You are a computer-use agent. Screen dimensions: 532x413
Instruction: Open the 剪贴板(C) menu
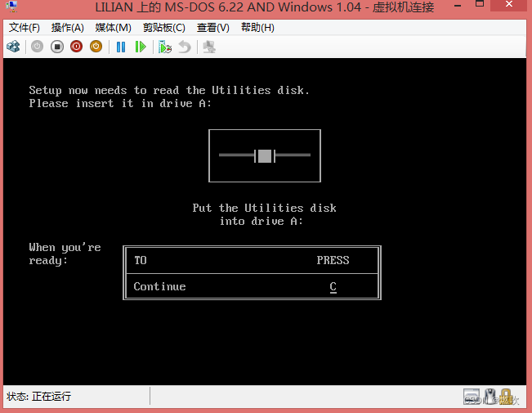(x=164, y=28)
